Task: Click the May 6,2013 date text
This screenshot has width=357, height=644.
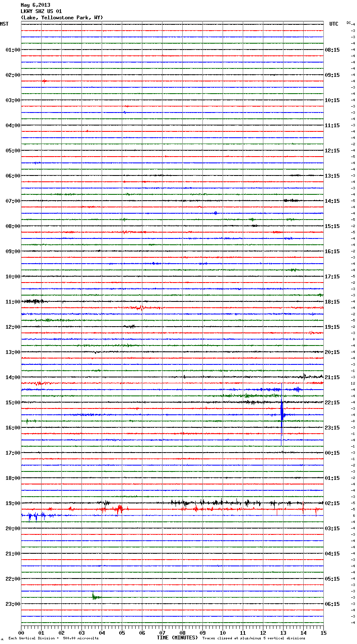Action: click(x=35, y=5)
